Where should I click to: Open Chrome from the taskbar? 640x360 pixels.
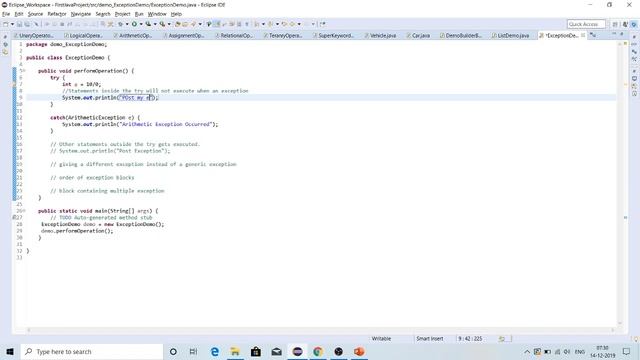[318, 351]
